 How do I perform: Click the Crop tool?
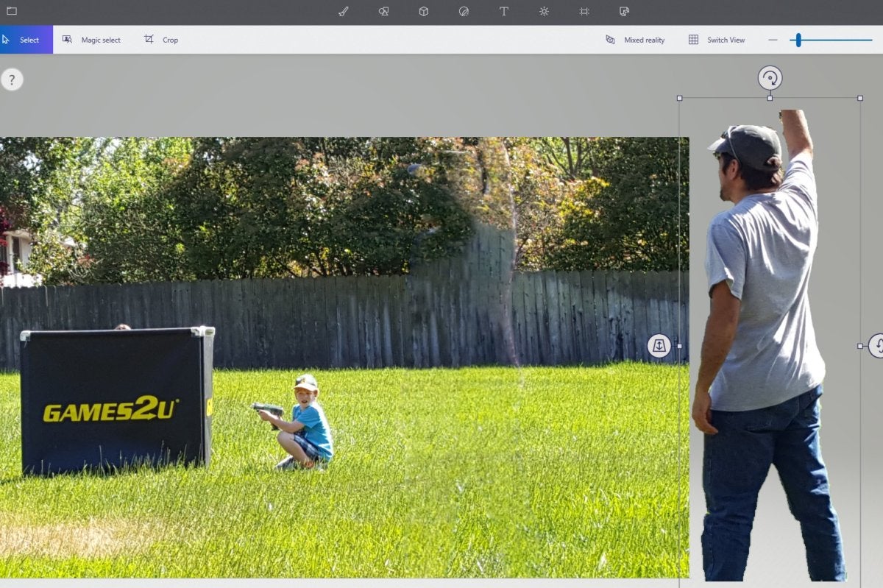161,40
